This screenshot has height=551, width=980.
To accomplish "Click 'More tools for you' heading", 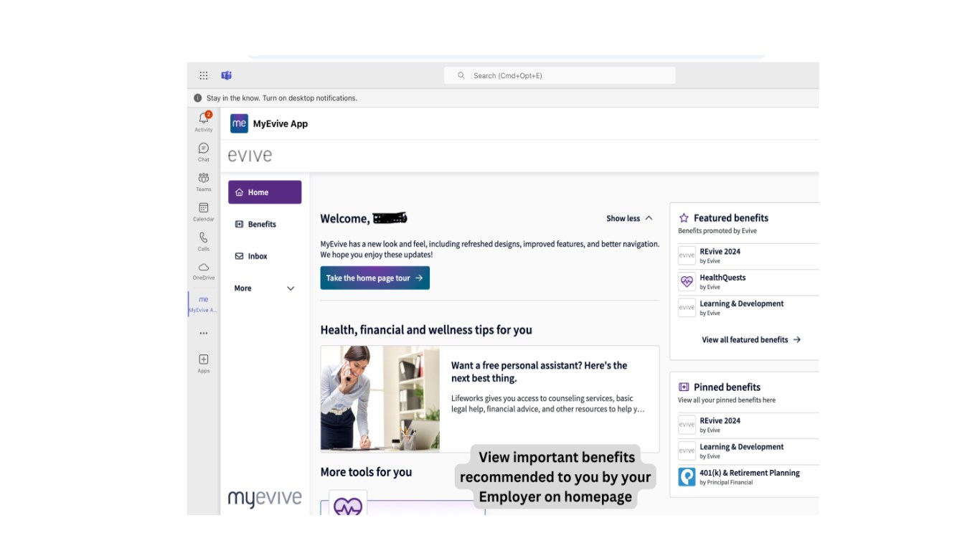I will coord(366,472).
